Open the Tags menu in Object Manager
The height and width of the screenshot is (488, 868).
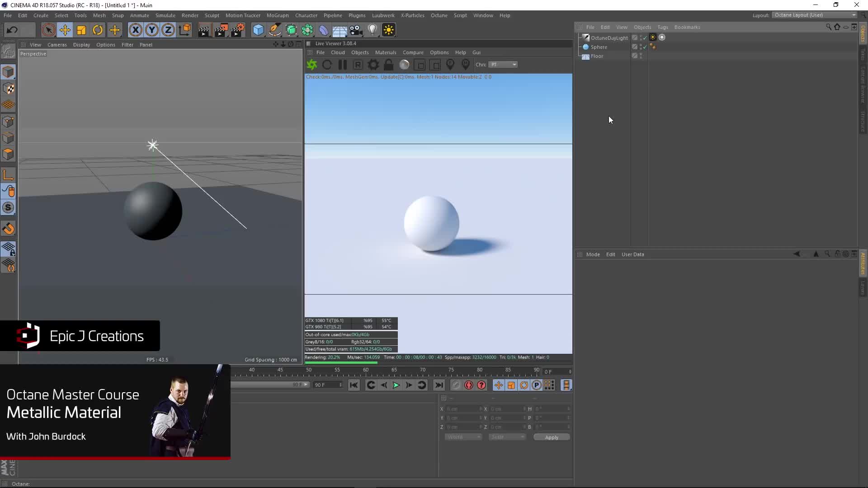click(663, 27)
